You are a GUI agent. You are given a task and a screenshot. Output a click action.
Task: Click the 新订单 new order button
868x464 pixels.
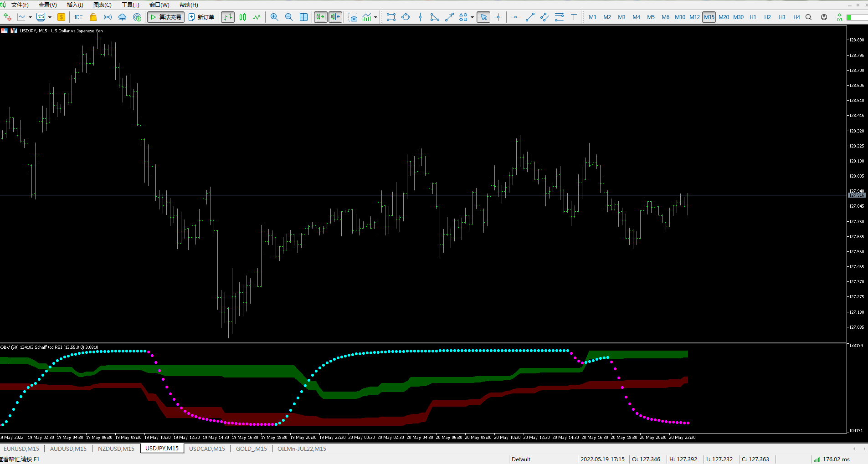click(x=201, y=17)
